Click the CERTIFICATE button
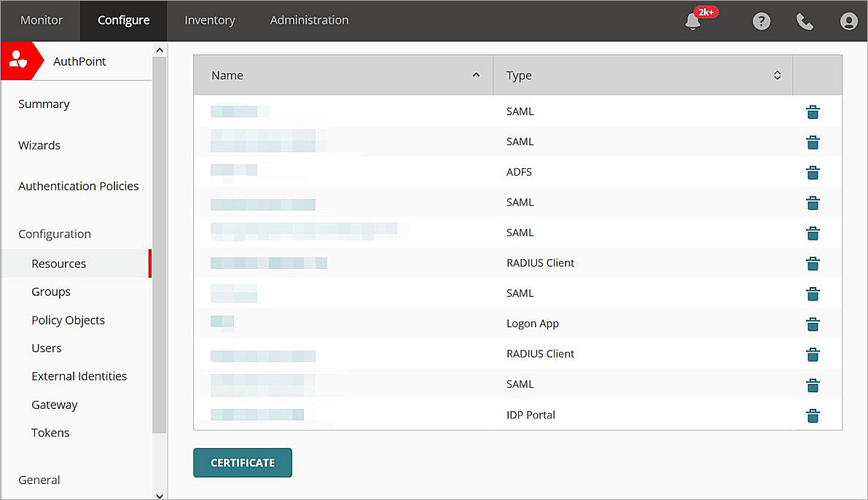This screenshot has width=868, height=500. (243, 462)
